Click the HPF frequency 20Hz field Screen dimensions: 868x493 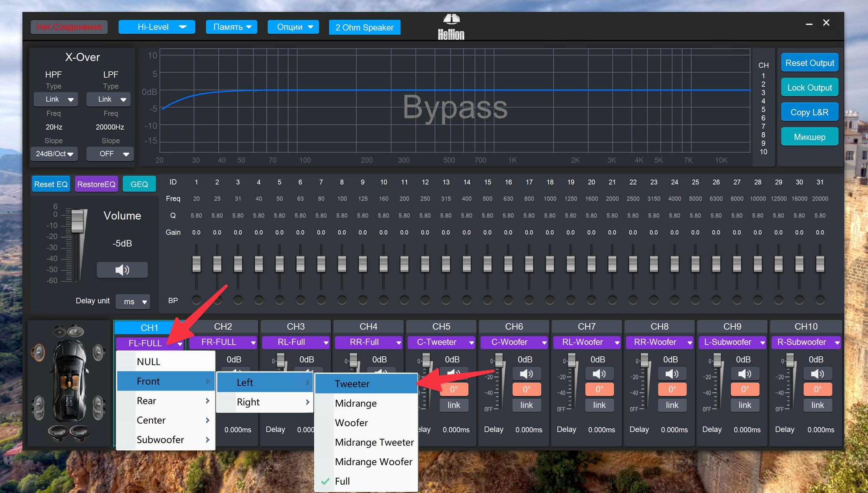(x=54, y=127)
